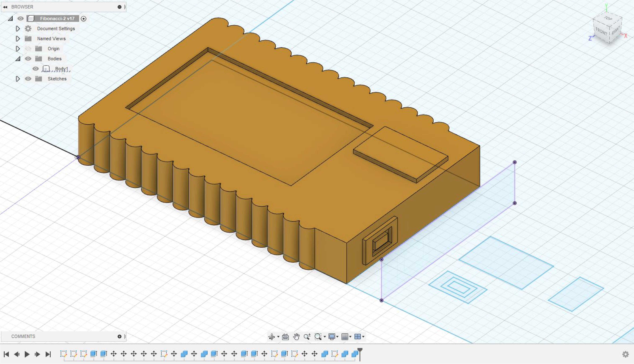
Task: Expand the Origin folder
Action: tap(18, 48)
